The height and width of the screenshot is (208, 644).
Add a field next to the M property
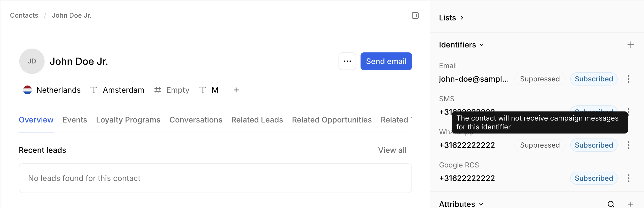click(x=236, y=90)
